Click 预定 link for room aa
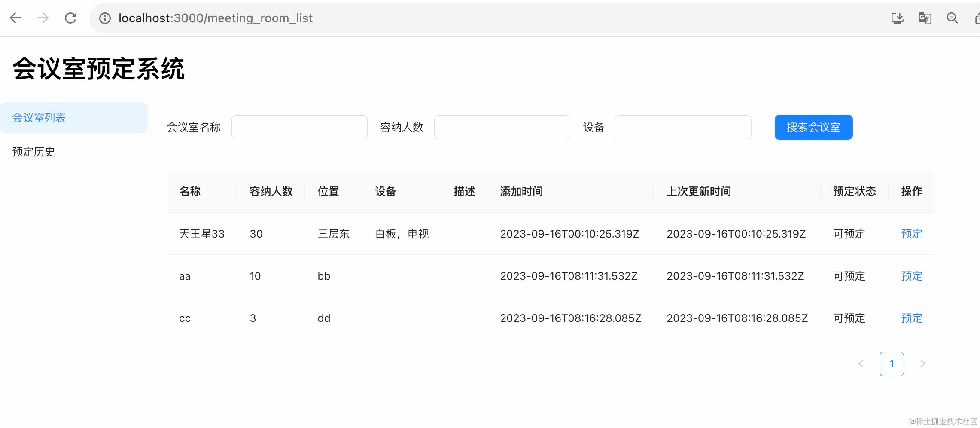Screen dimensions: 980x428 911,276
